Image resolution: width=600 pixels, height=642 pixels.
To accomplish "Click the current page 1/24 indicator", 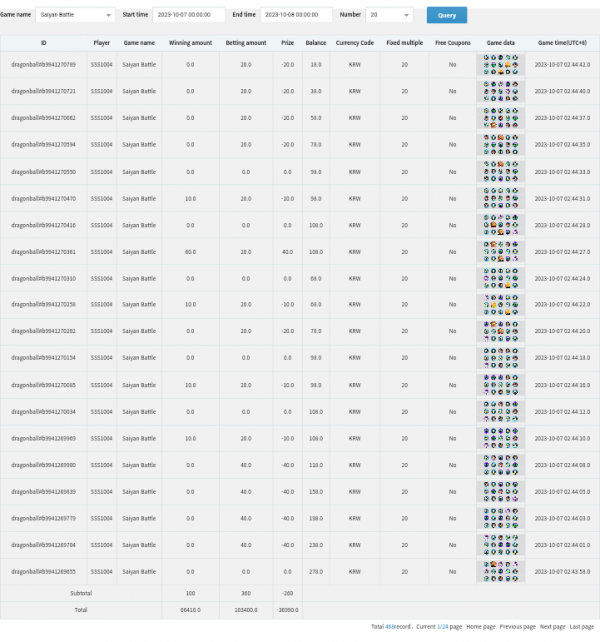I will click(442, 626).
